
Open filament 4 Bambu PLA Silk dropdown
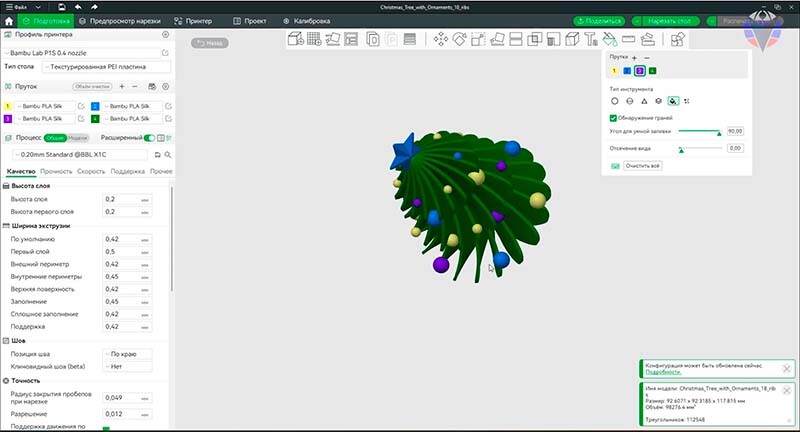pos(132,118)
